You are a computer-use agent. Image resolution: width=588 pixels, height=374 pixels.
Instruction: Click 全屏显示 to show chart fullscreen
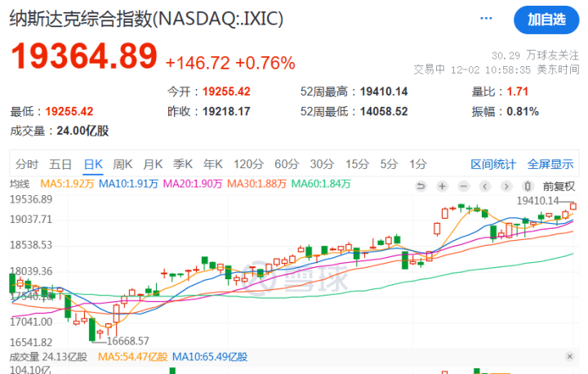coord(550,164)
